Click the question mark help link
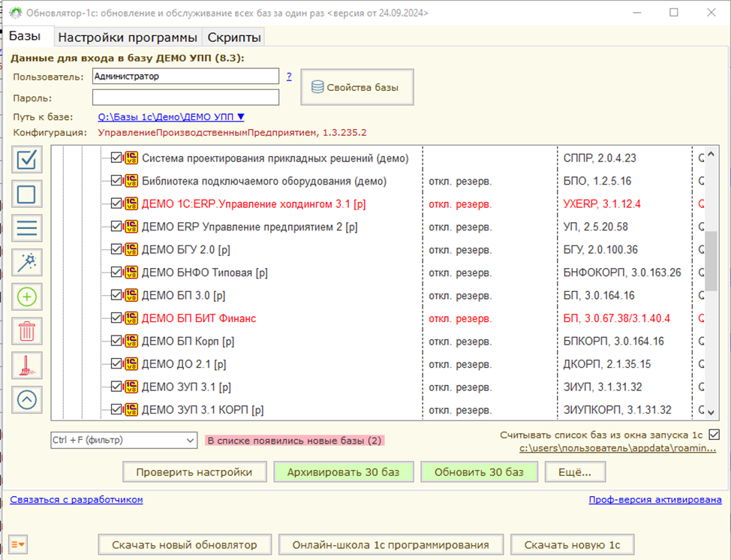This screenshot has height=560, width=731. pos(289,76)
